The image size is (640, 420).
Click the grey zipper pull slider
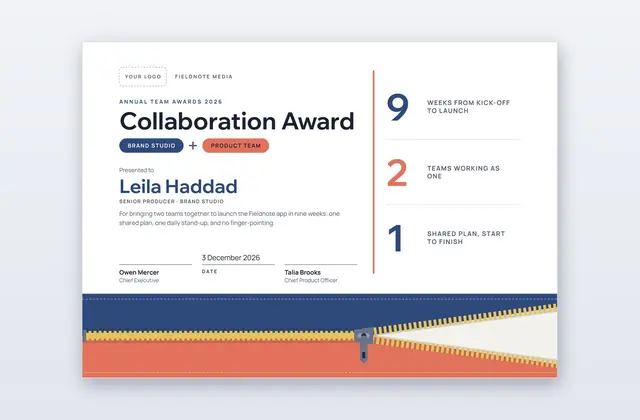coord(364,344)
